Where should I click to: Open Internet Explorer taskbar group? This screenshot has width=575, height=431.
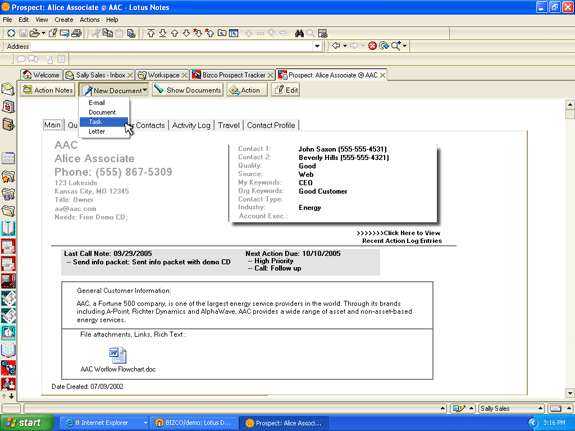click(104, 423)
